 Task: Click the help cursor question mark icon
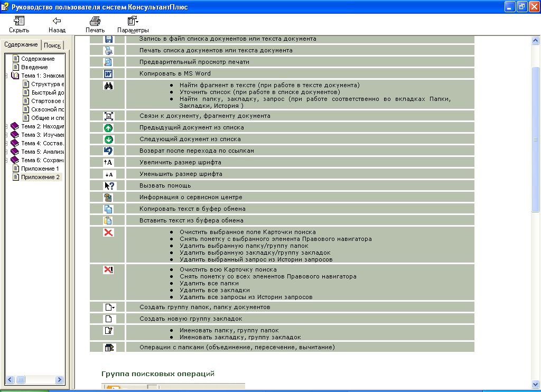click(x=109, y=185)
